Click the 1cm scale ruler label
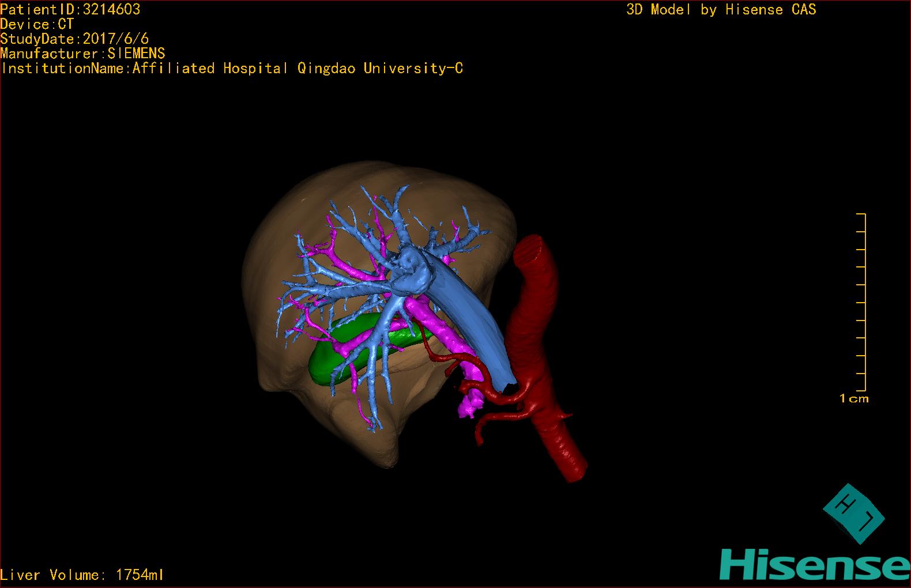 point(854,398)
